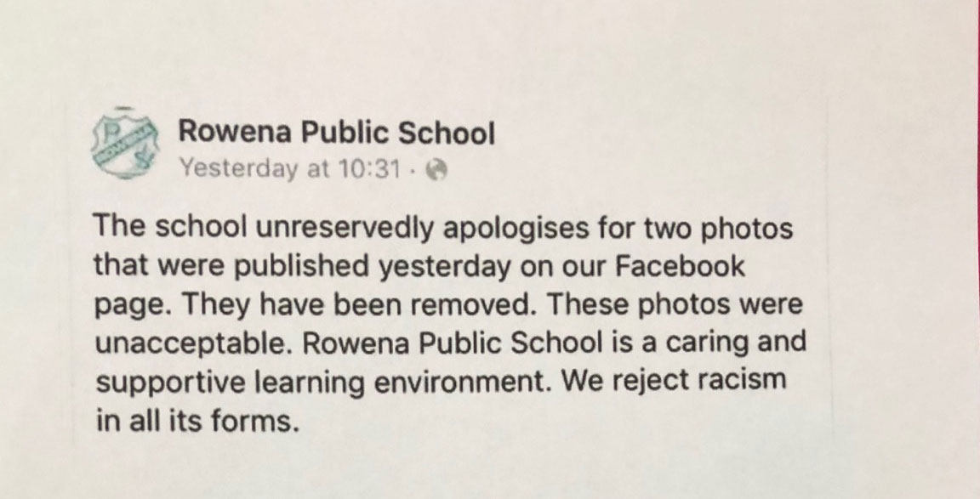
Task: Click the final line 'in all its forms.'
Action: tap(194, 421)
